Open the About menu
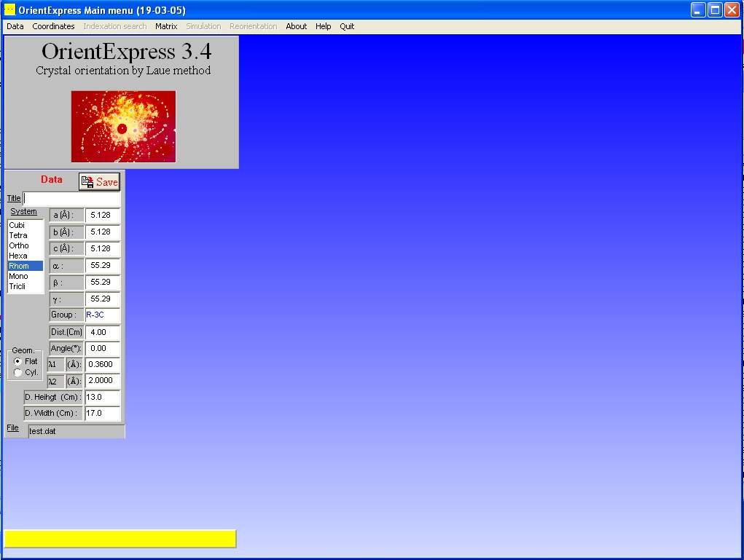The height and width of the screenshot is (560, 744). coord(296,26)
